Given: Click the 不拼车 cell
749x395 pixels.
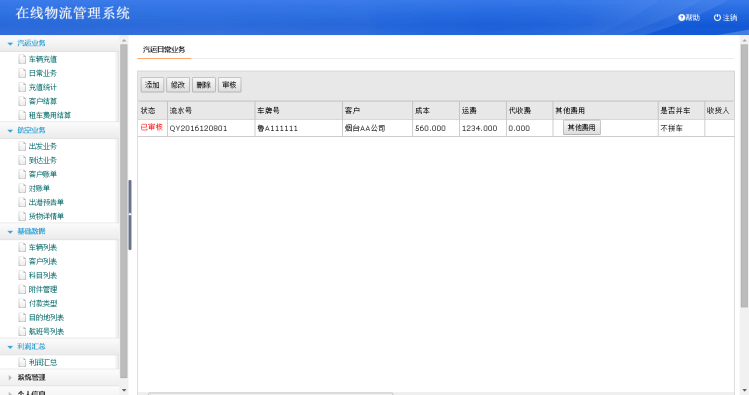Looking at the screenshot, I should (681, 128).
